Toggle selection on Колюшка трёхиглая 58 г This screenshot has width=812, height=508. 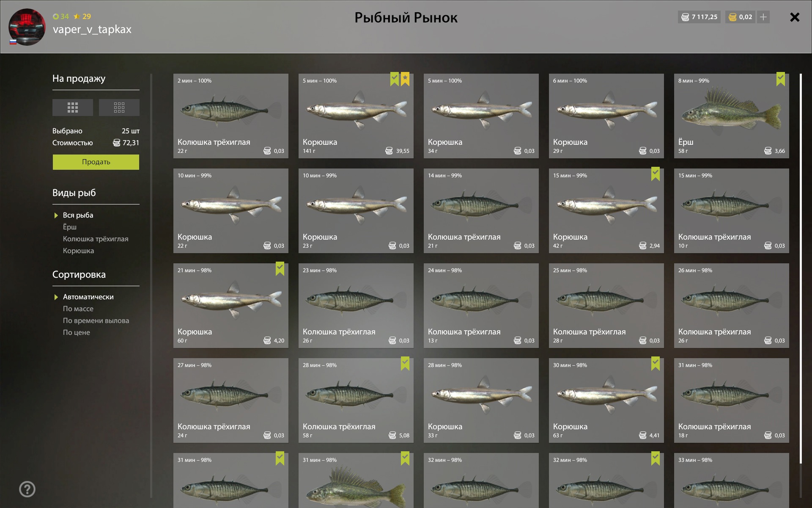[x=405, y=364]
